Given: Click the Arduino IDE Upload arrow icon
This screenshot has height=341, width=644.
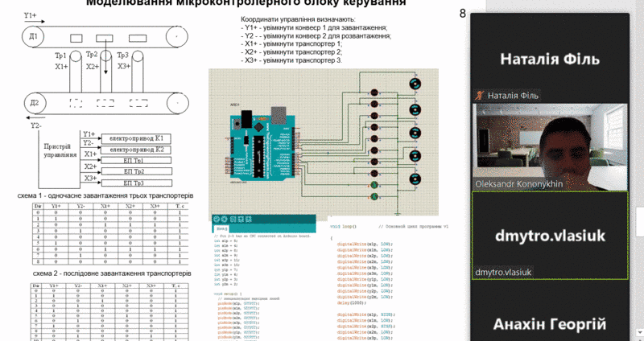Looking at the screenshot, I should 225,220.
